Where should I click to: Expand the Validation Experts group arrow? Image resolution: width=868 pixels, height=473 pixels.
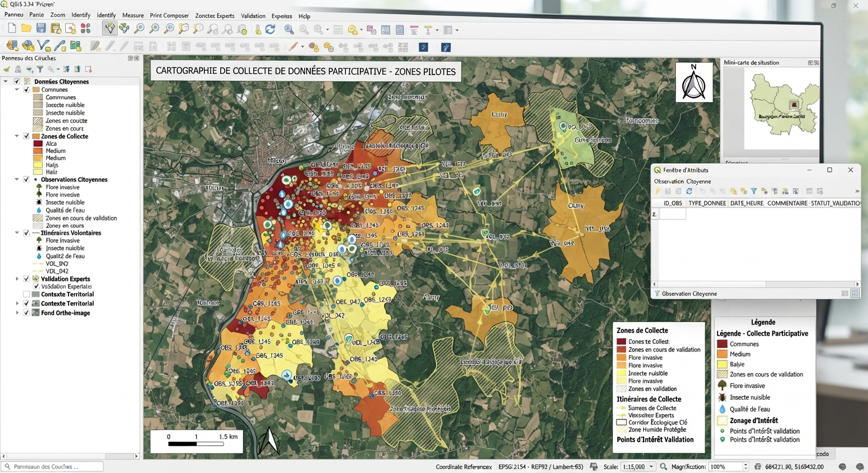coord(17,279)
